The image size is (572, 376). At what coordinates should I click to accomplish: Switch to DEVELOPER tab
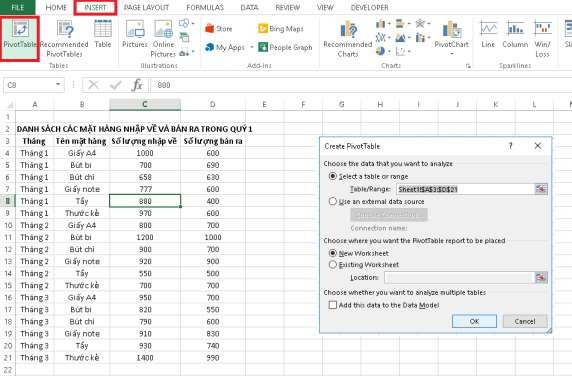click(369, 7)
